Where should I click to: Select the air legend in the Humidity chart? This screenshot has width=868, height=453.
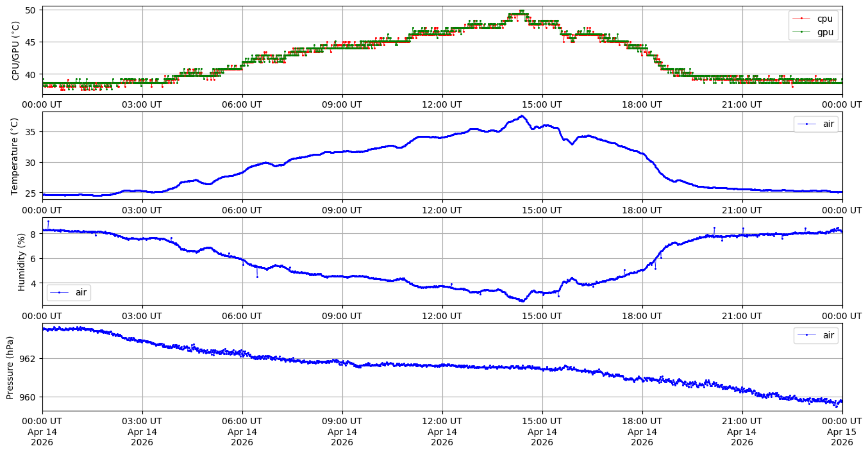coord(69,292)
